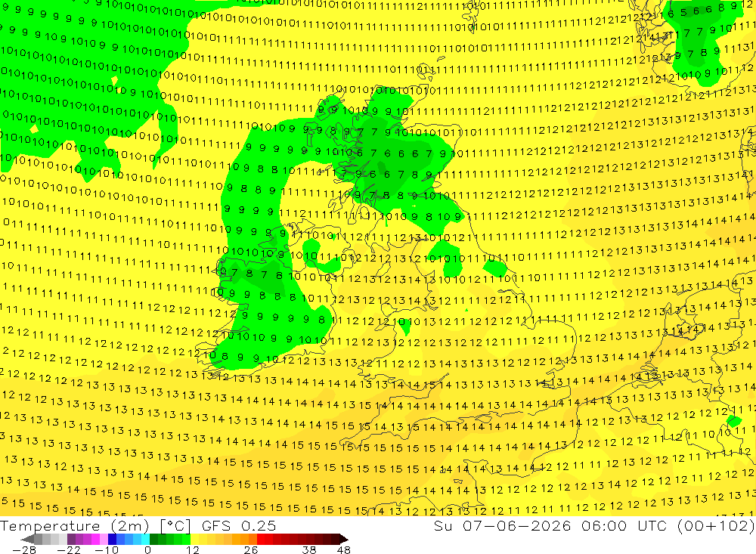The height and width of the screenshot is (554, 756).
Task: Click the date 'Su 07-06-2026' text
Action: (x=503, y=525)
